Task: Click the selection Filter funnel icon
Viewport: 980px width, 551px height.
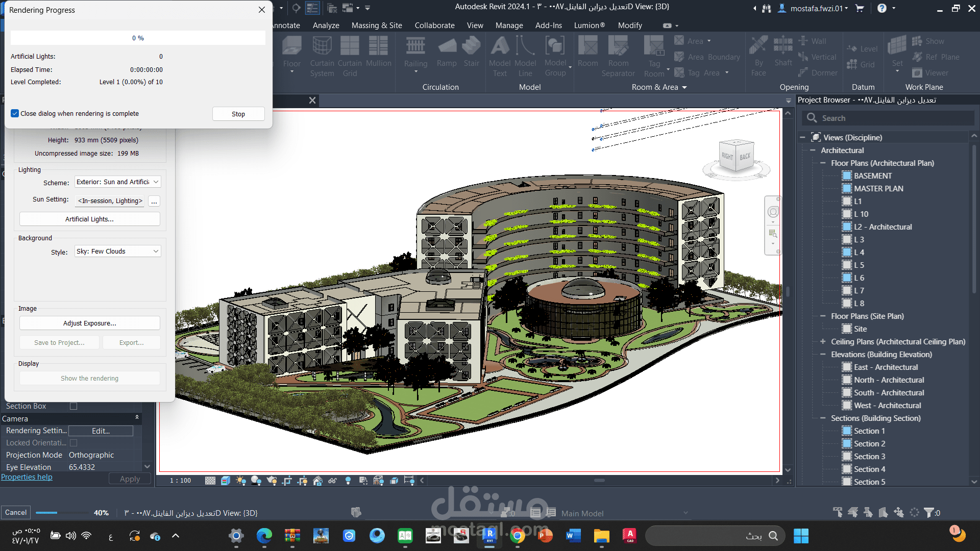Action: [929, 512]
